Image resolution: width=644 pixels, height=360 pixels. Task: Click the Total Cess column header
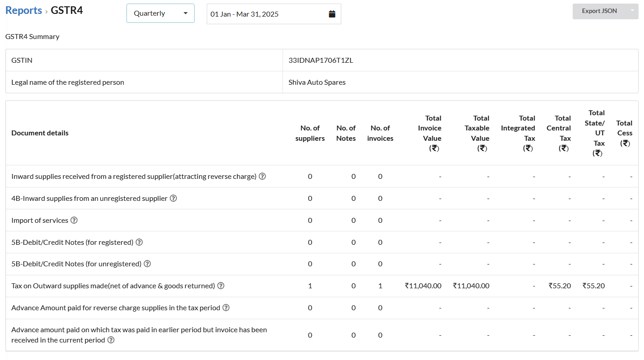pos(624,133)
